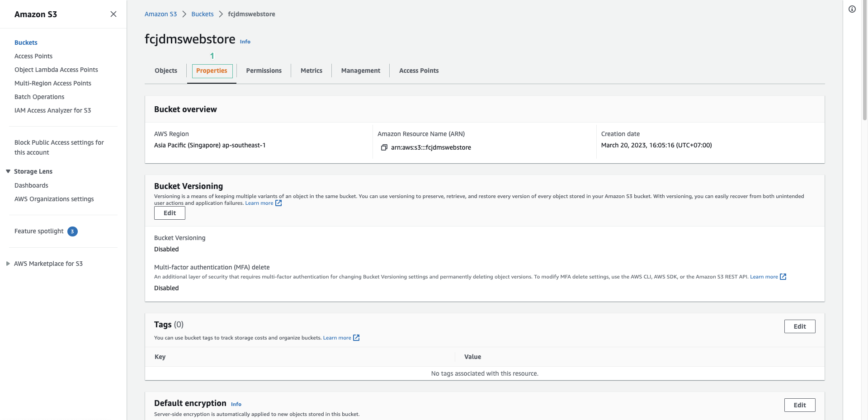This screenshot has width=868, height=420.
Task: Open Multi-Region Access Points
Action: 53,83
